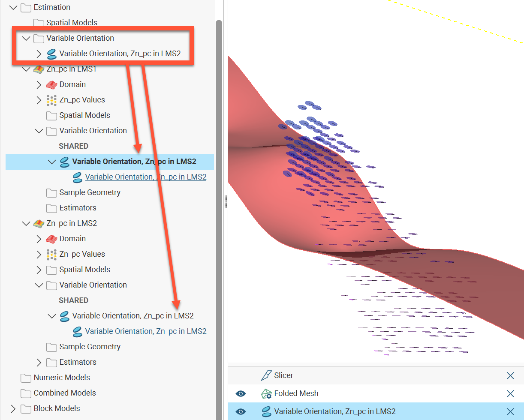This screenshot has width=524, height=420.
Task: Click Domain mesh icon under Zn_pc in LMS1
Action: pyautogui.click(x=51, y=84)
